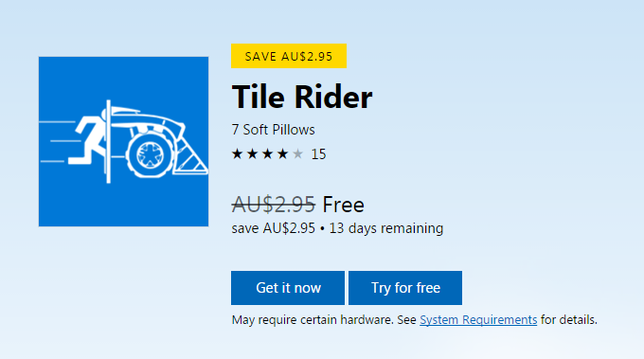Click the Free price label
This screenshot has width=644, height=359.
point(344,205)
